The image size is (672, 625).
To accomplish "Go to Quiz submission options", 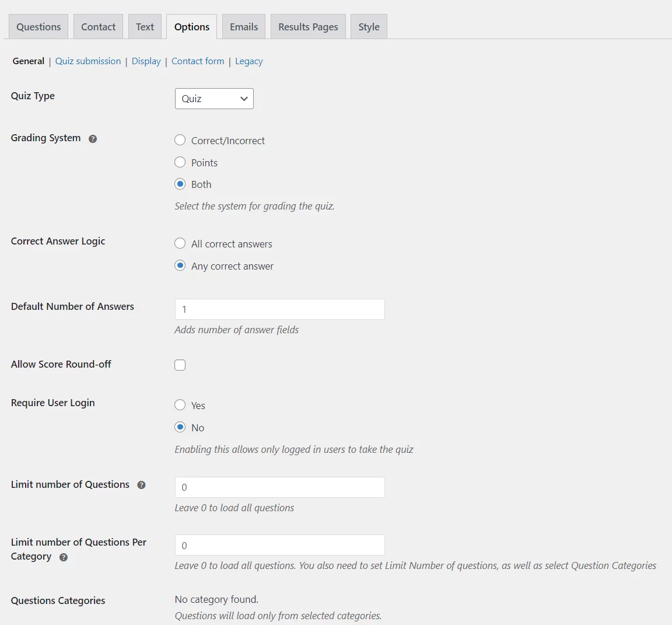I will (88, 61).
